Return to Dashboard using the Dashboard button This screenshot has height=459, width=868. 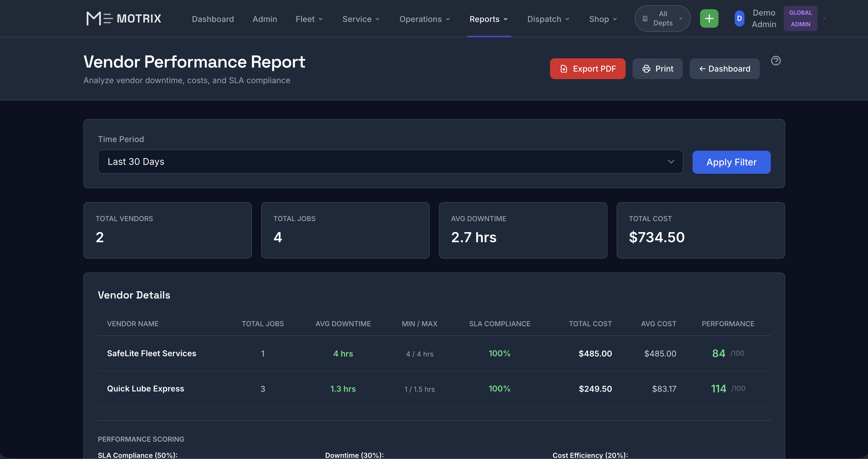coord(725,68)
